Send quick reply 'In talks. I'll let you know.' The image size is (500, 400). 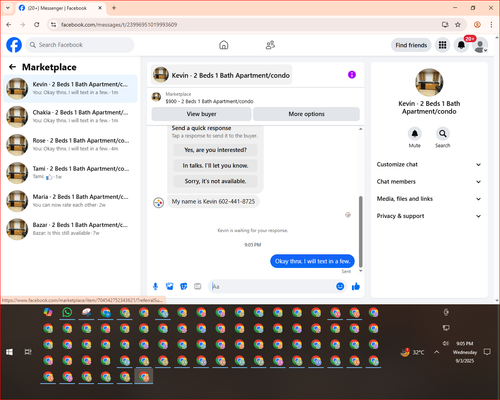pos(215,166)
